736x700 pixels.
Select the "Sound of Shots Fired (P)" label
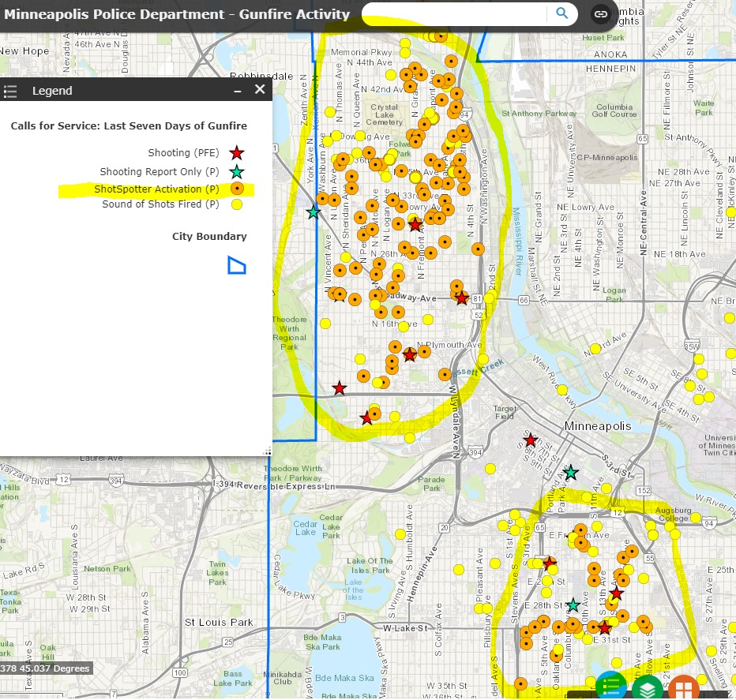coord(160,204)
